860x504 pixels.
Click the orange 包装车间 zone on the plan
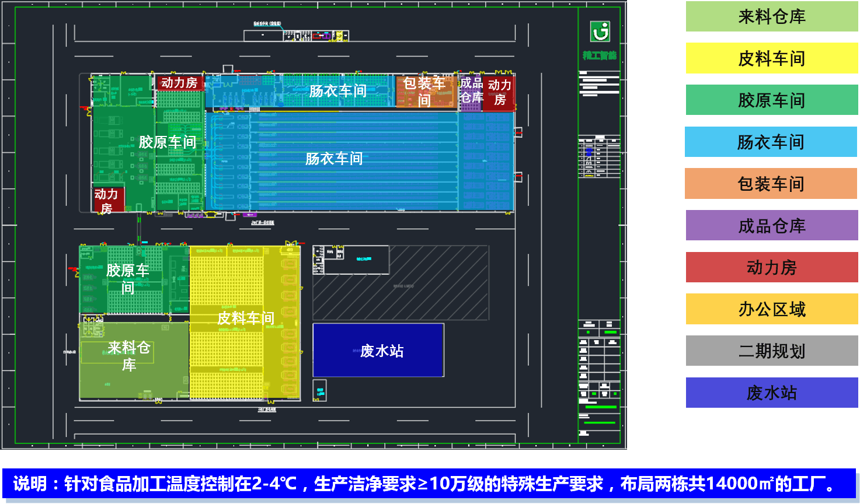click(x=426, y=92)
